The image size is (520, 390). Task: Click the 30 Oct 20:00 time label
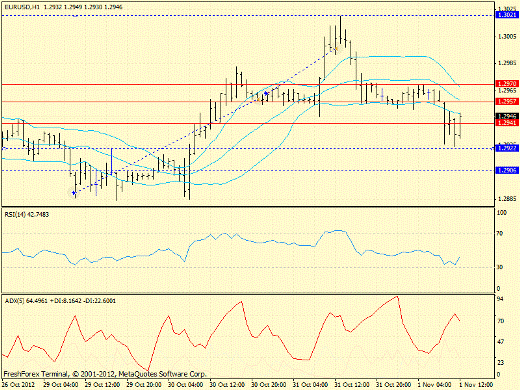269,385
